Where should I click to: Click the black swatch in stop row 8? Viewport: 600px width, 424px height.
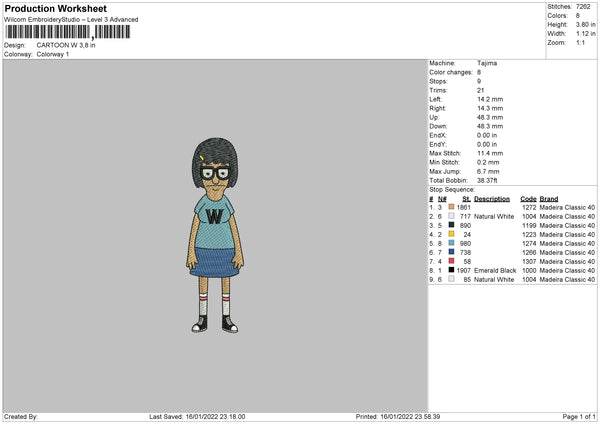452,270
